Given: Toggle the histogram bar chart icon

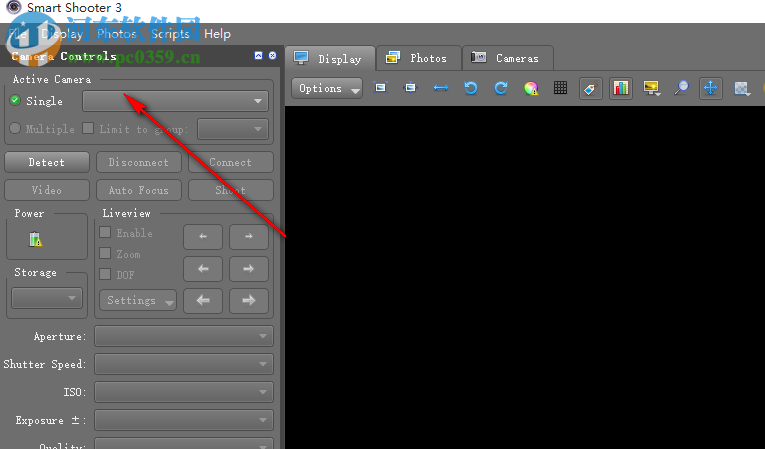Looking at the screenshot, I should click(x=621, y=89).
